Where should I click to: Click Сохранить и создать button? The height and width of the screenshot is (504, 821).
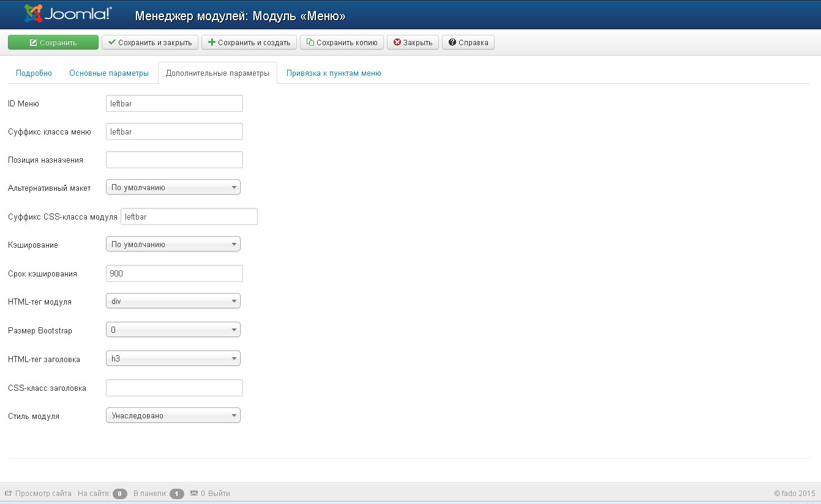click(x=249, y=42)
